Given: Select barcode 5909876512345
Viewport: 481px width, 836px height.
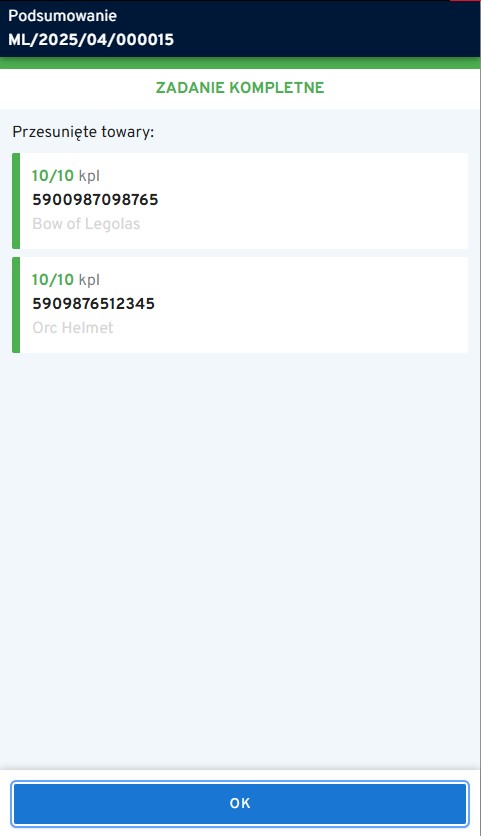Looking at the screenshot, I should 94,304.
